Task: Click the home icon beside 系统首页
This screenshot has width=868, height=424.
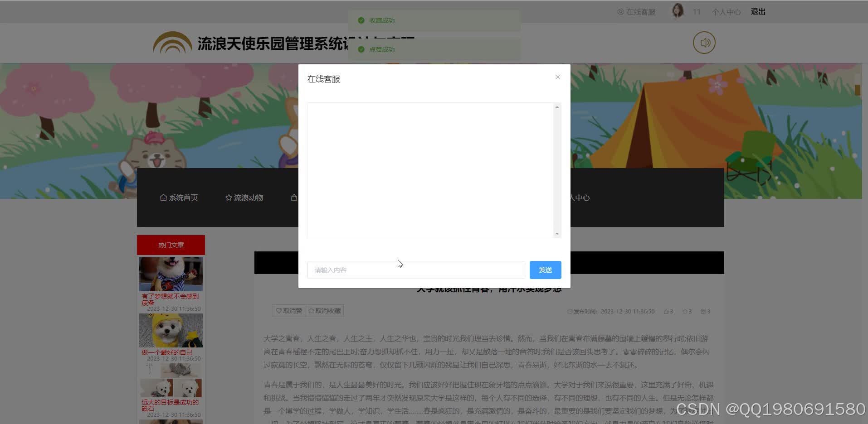Action: [163, 197]
